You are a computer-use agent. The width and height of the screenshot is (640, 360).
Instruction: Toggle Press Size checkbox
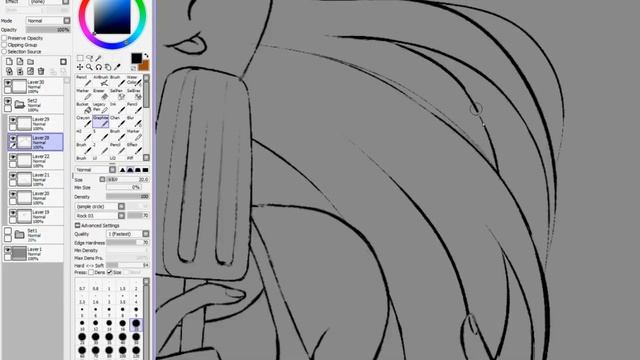coord(109,272)
